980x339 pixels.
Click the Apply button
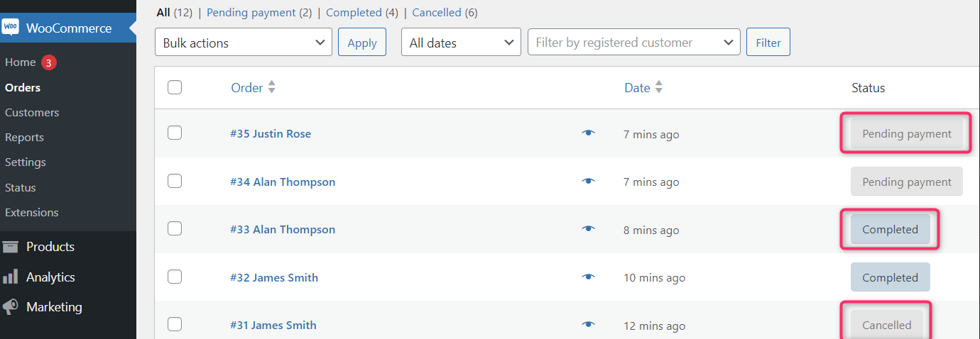point(362,43)
